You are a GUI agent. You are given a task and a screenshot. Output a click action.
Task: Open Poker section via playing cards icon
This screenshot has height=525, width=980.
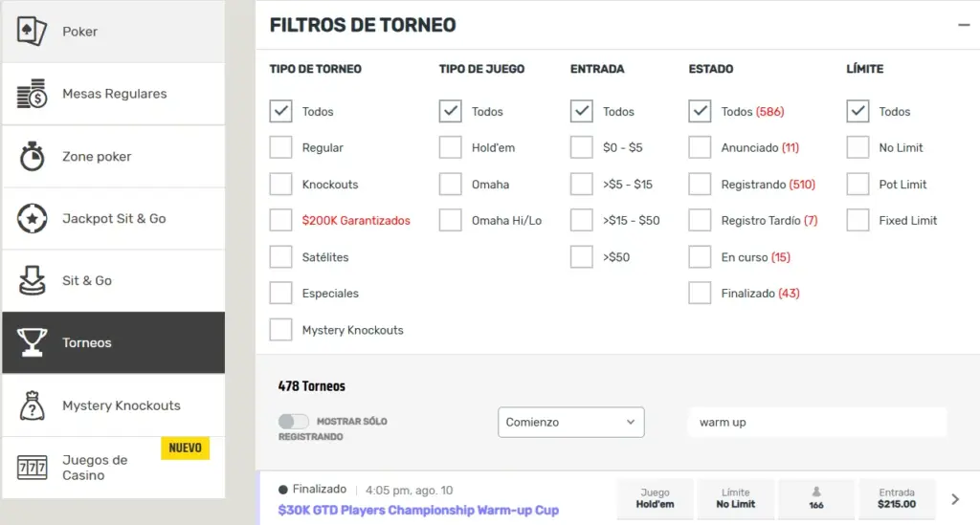tap(32, 31)
